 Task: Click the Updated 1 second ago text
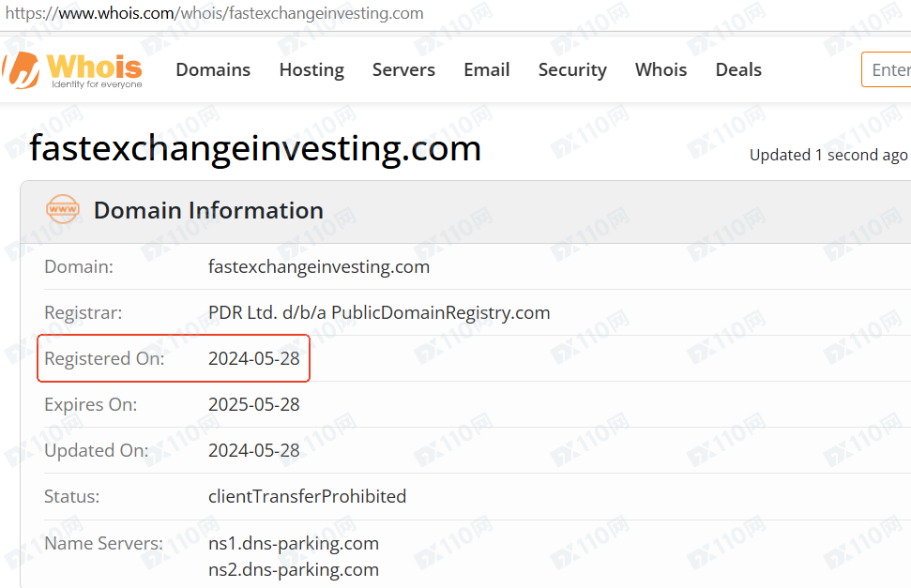(827, 156)
